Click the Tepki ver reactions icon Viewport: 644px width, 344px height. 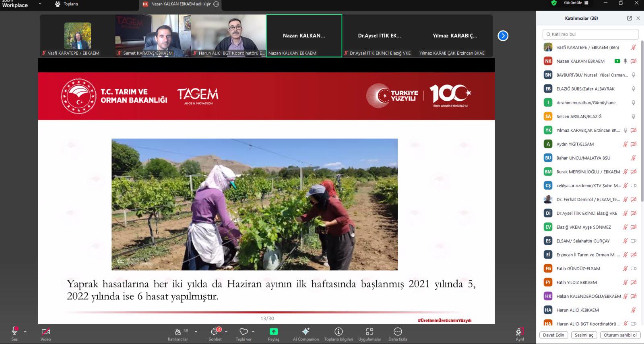coord(244,332)
